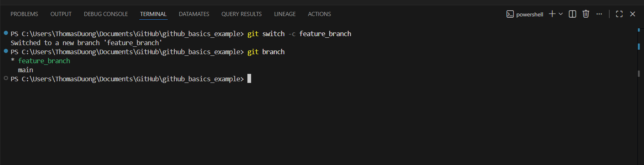Expand the launch profile dropdown arrow

561,14
